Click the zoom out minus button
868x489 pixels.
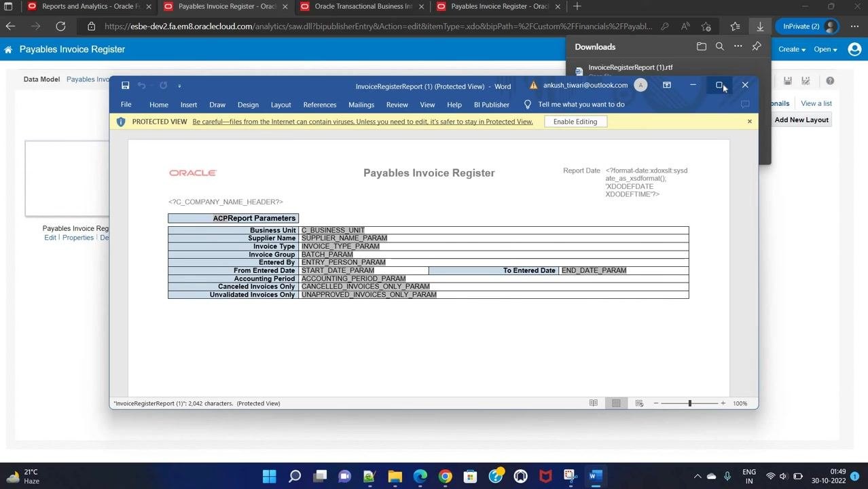(656, 403)
